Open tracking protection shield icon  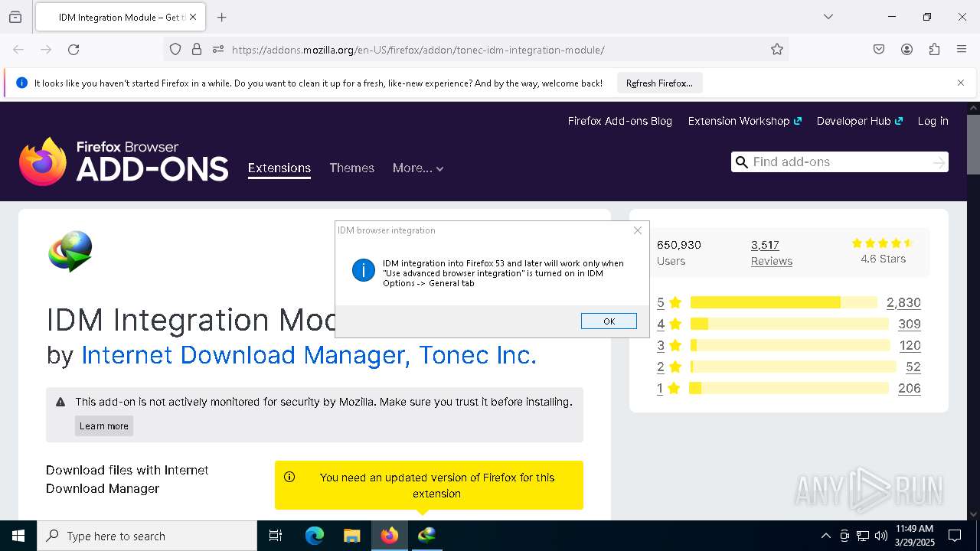point(175,50)
